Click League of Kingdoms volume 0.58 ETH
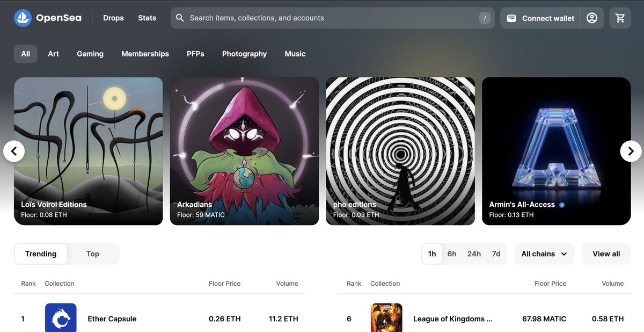The height and width of the screenshot is (332, 644). click(608, 319)
